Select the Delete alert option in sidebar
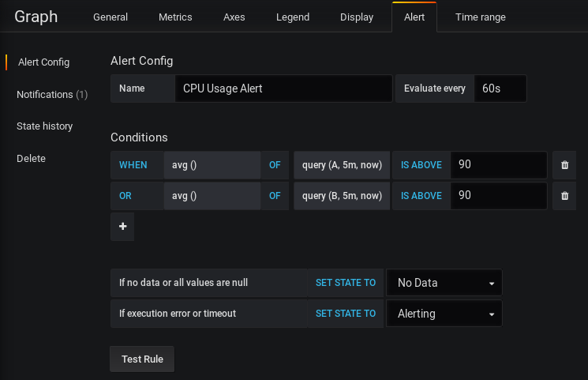 point(31,159)
